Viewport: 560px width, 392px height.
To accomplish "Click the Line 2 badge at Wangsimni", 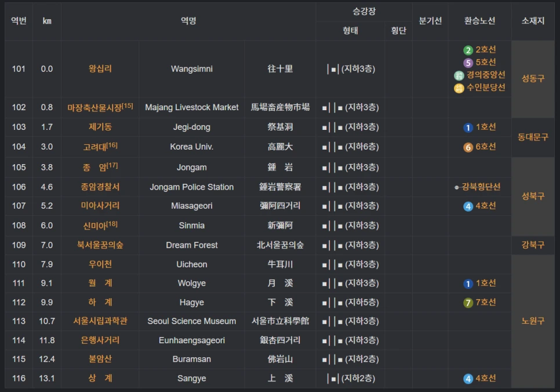I will click(x=468, y=50).
